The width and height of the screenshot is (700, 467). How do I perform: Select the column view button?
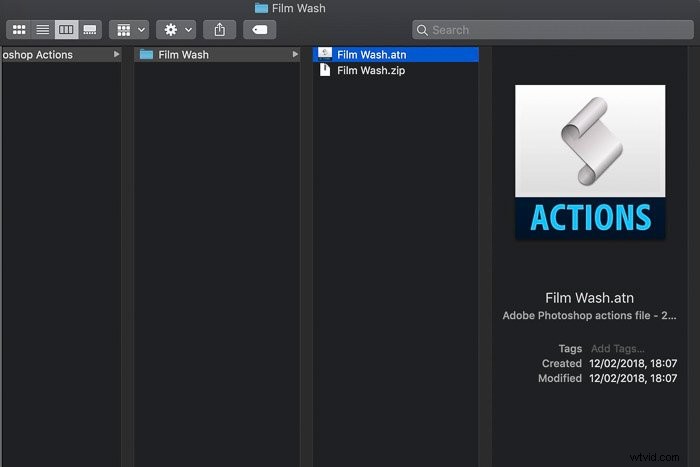tap(67, 30)
